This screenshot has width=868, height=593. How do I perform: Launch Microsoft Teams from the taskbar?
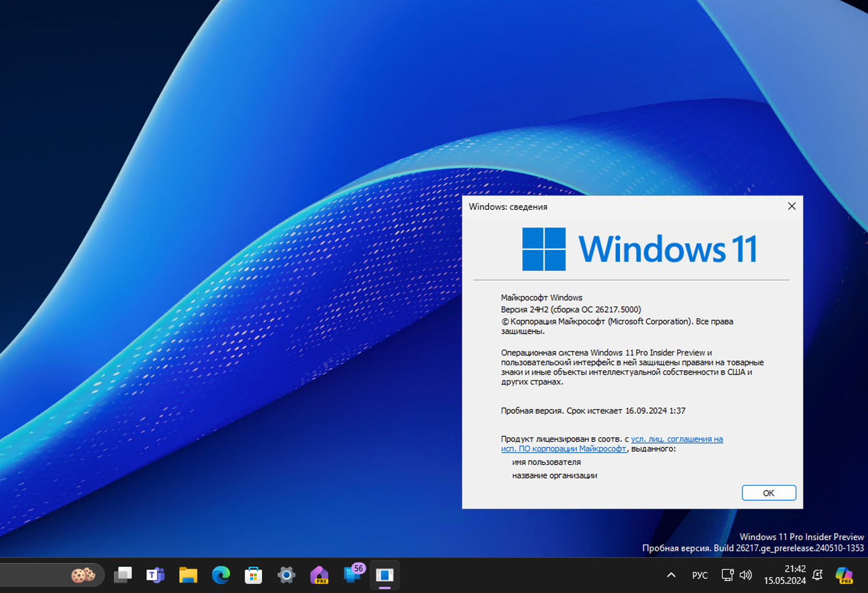pyautogui.click(x=155, y=574)
